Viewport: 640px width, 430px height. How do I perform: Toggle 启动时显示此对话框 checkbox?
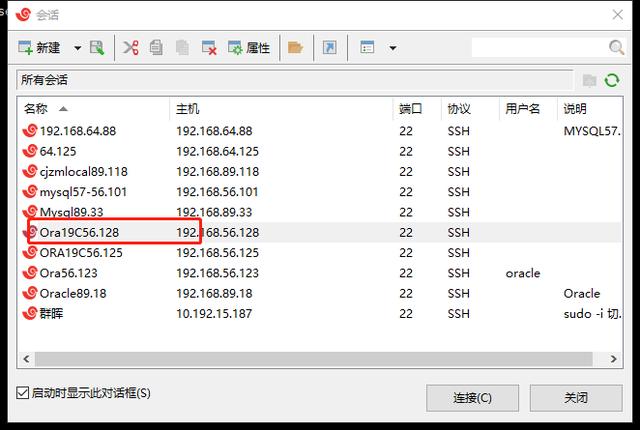[22, 393]
